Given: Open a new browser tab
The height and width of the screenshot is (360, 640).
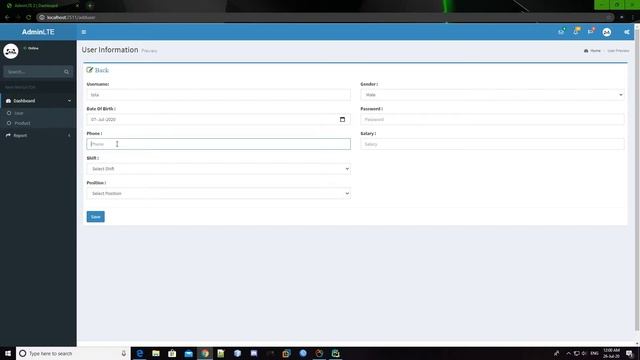Looking at the screenshot, I should click(x=90, y=6).
